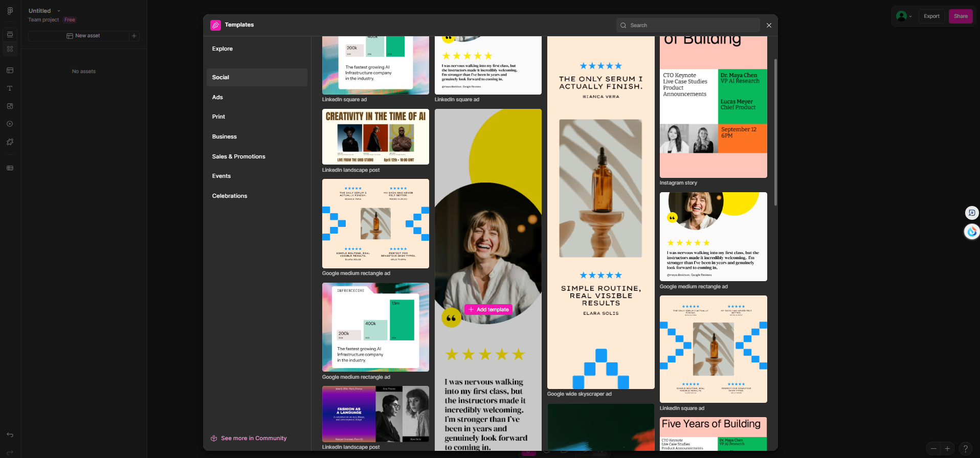Select the Events category
The image size is (980, 458).
(257, 176)
